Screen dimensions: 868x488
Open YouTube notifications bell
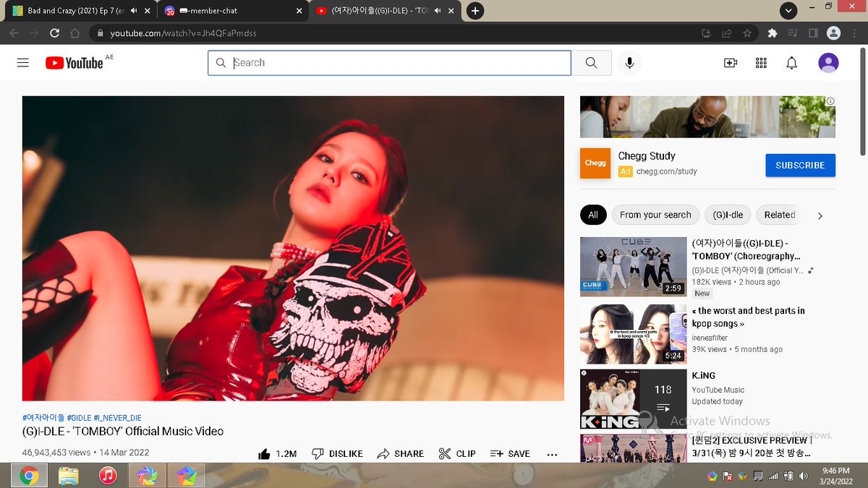pyautogui.click(x=791, y=63)
